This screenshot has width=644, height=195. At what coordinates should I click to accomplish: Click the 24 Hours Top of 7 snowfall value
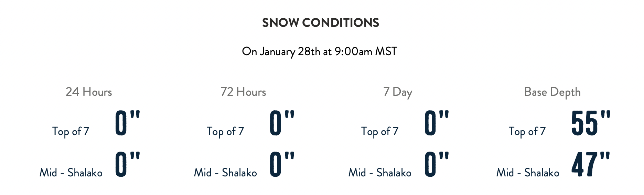pos(128,123)
